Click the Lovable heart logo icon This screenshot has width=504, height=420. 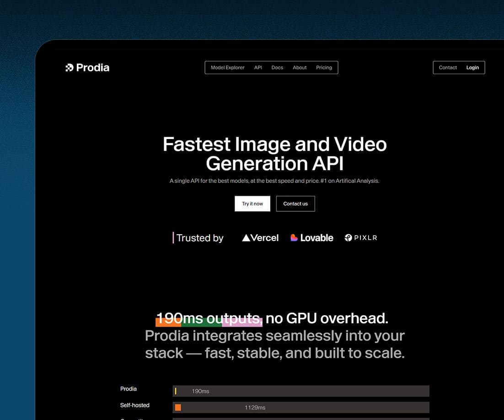(294, 237)
